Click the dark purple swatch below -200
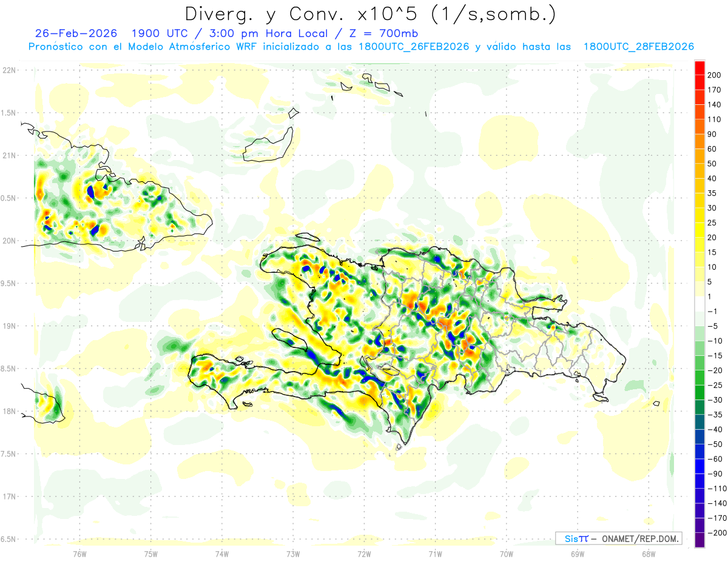The height and width of the screenshot is (562, 728). [700, 540]
